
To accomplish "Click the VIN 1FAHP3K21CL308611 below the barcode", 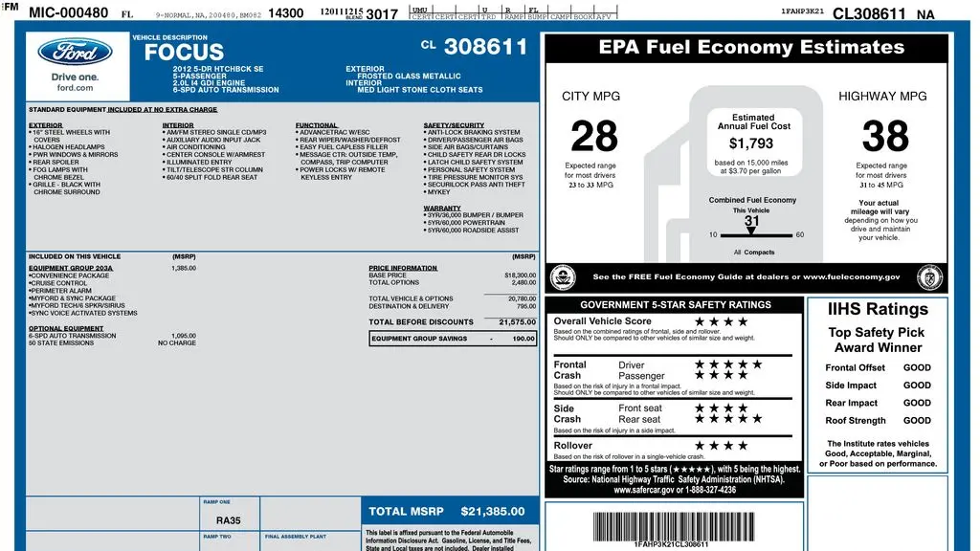I will [x=671, y=544].
